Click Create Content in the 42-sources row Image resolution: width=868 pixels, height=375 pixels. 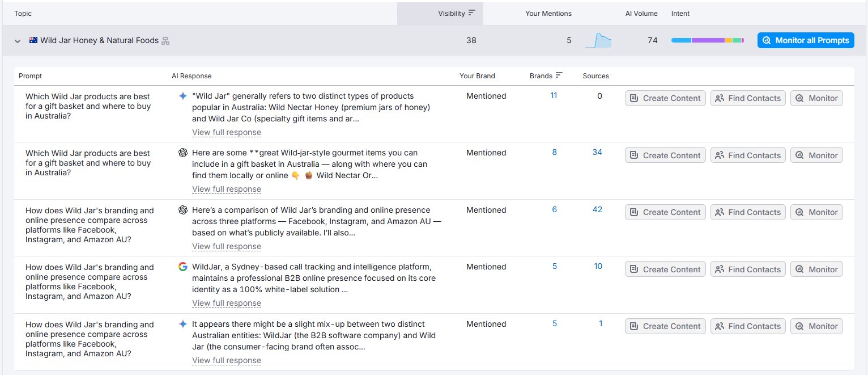666,212
